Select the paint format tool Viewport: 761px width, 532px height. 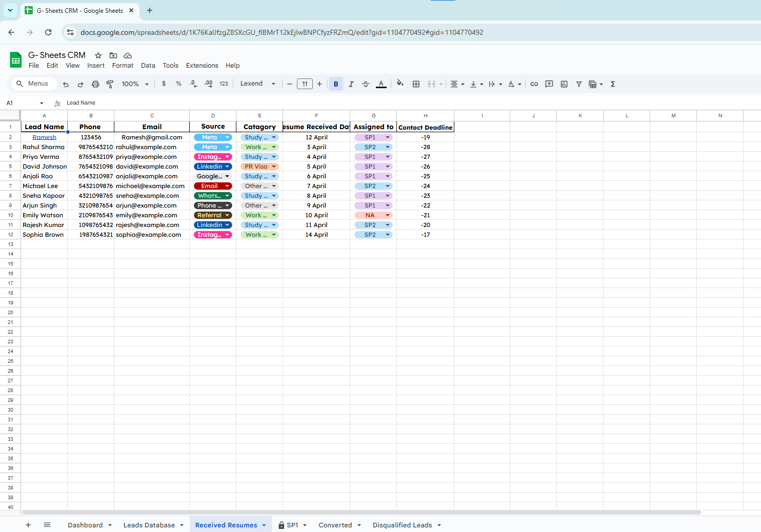point(110,84)
